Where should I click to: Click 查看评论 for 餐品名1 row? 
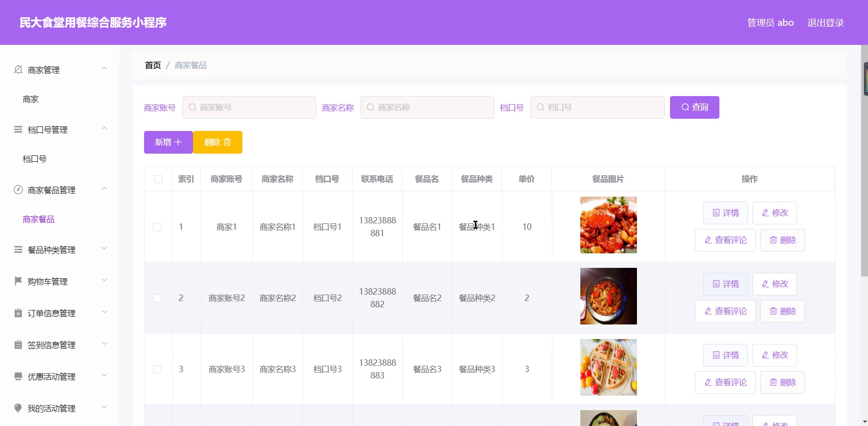(725, 240)
